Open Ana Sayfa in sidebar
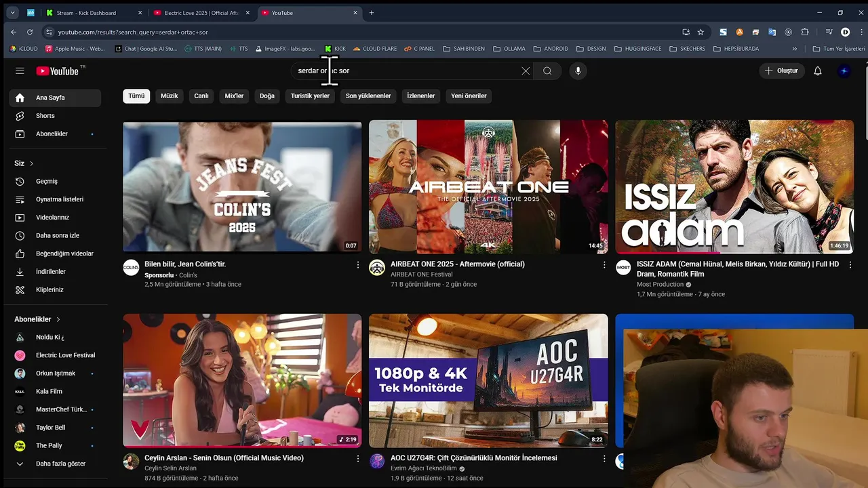The height and width of the screenshot is (488, 868). [x=55, y=98]
